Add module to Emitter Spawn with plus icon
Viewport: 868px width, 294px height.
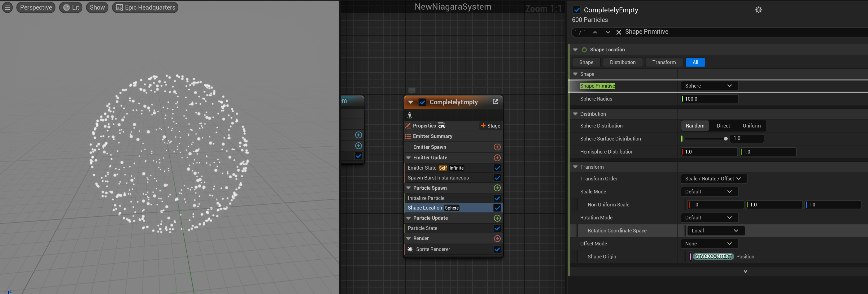(497, 147)
